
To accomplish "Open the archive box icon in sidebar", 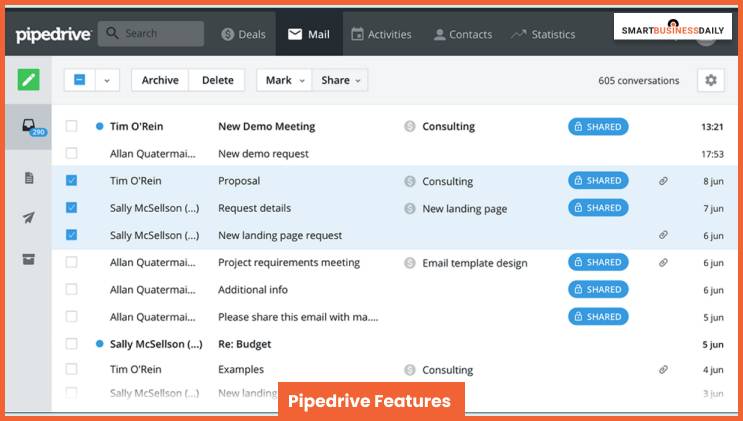I will point(28,259).
